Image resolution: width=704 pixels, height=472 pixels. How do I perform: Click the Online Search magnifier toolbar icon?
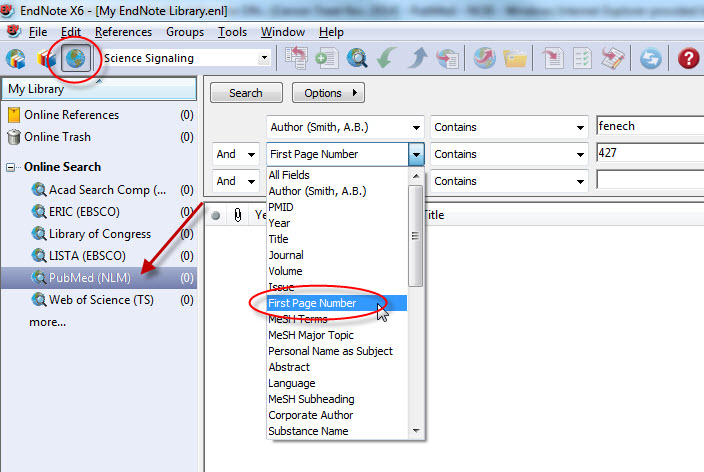click(x=357, y=58)
